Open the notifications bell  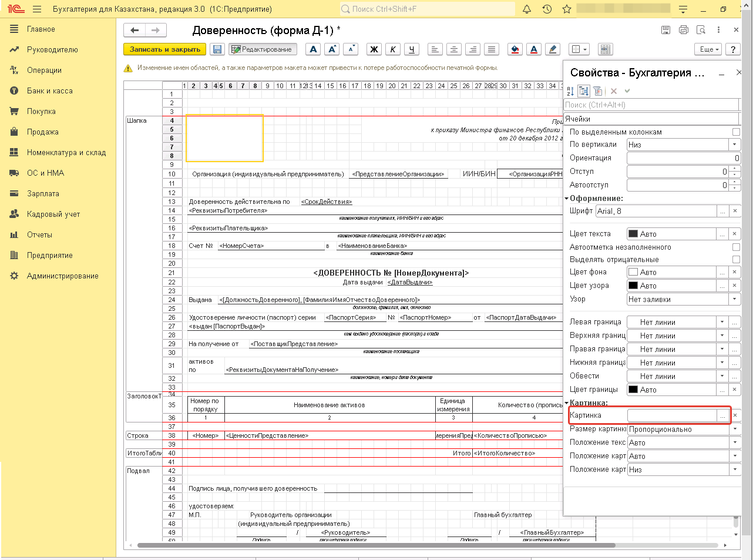click(527, 9)
